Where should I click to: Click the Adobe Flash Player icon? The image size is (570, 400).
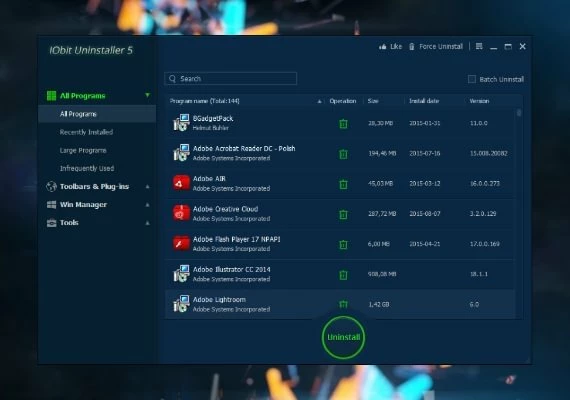[181, 243]
